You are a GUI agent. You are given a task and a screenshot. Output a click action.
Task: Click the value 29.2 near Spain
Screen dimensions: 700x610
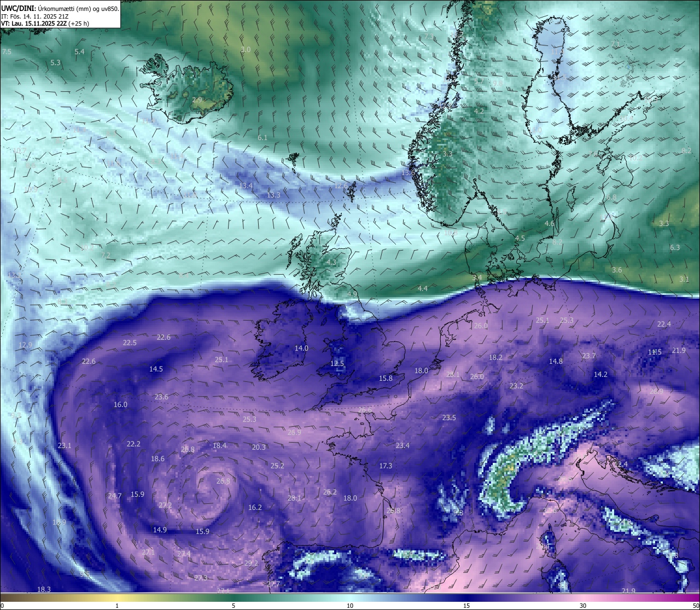coord(251,563)
